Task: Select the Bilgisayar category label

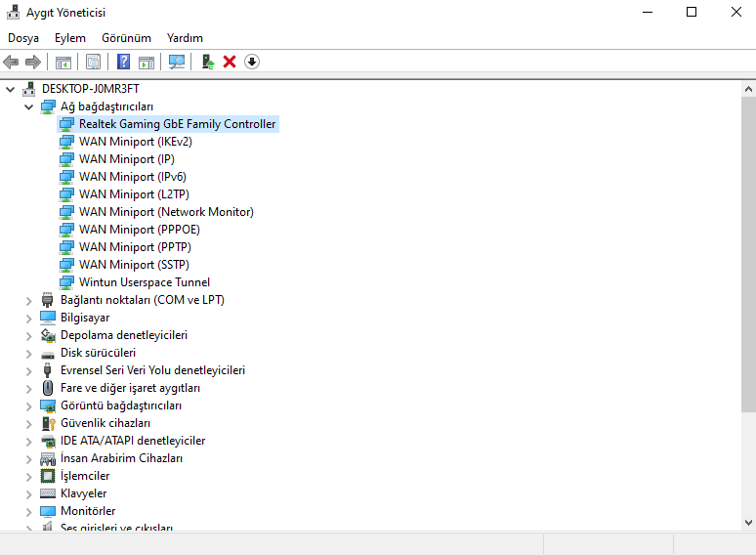Action: point(85,318)
